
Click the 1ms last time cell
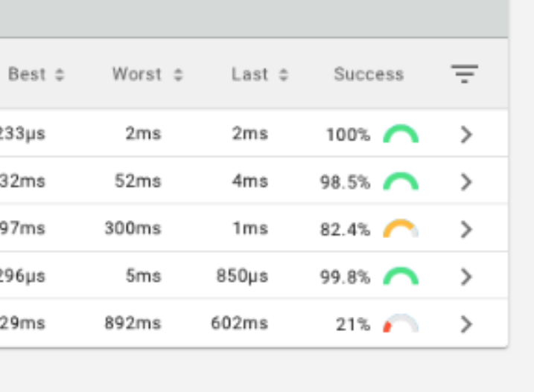tap(250, 228)
